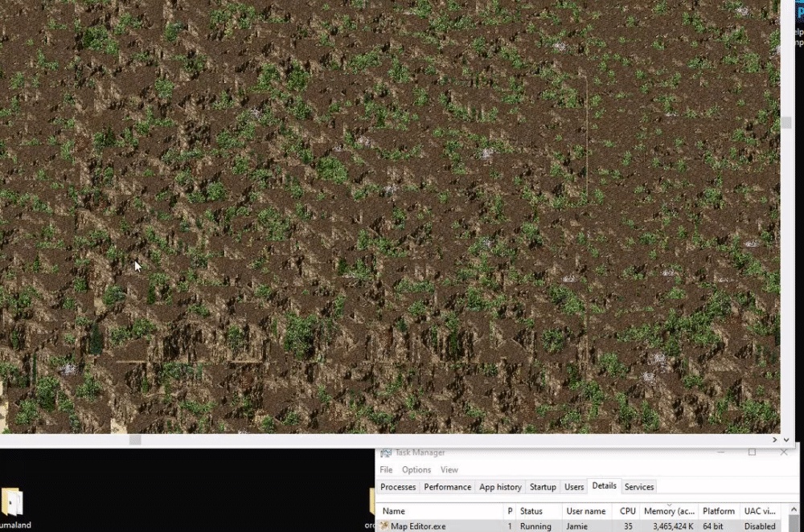Open the View menu in Task Manager
The image size is (804, 532).
click(x=449, y=469)
